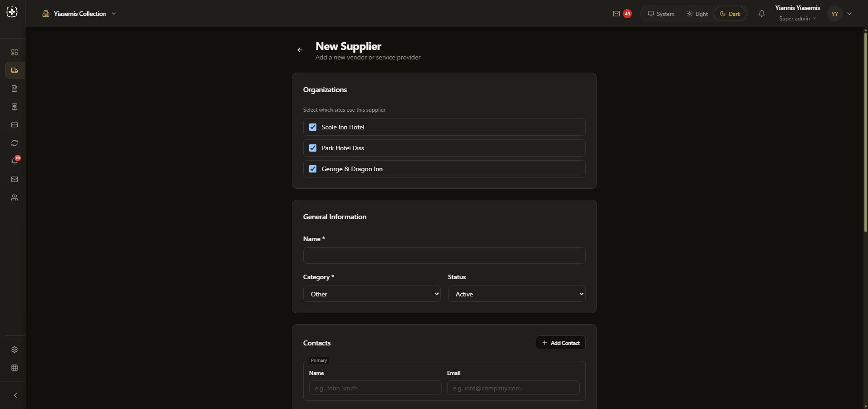The width and height of the screenshot is (868, 409).
Task: Click the supplier Name required input field
Action: click(444, 256)
